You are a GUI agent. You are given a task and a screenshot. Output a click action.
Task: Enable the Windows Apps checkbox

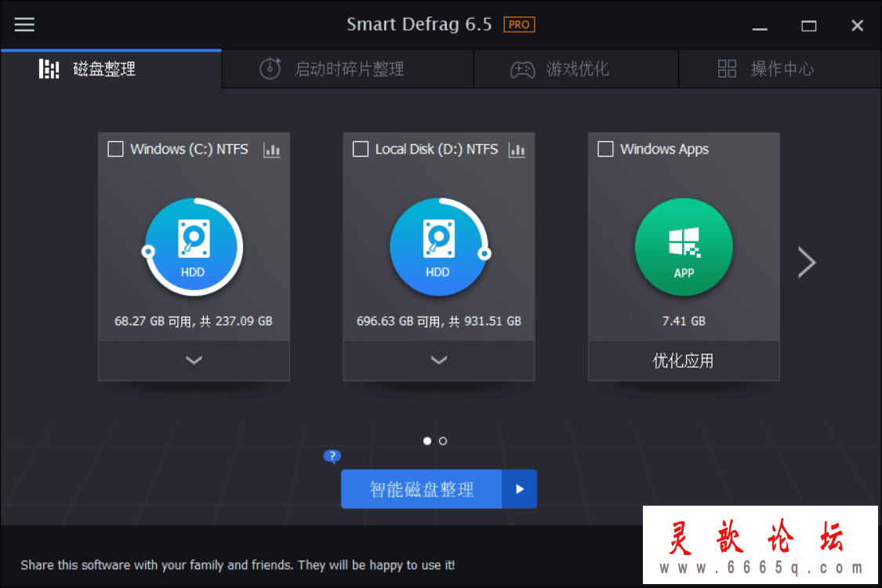(605, 149)
